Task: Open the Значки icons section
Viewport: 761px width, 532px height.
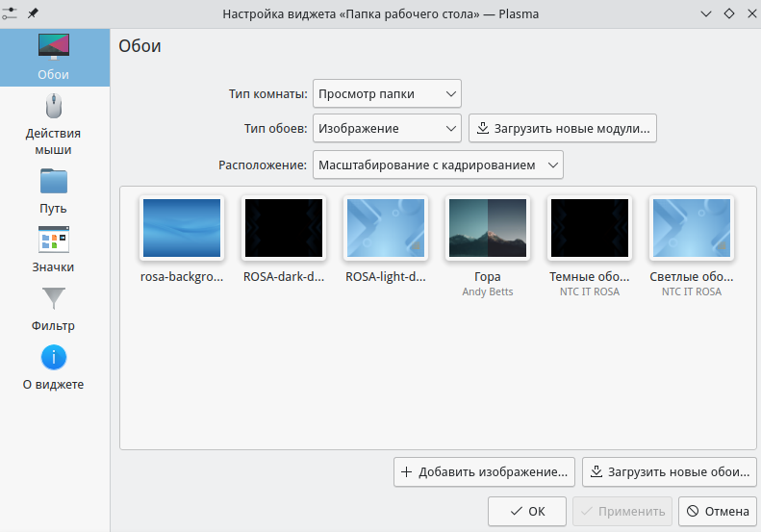Action: (x=54, y=249)
